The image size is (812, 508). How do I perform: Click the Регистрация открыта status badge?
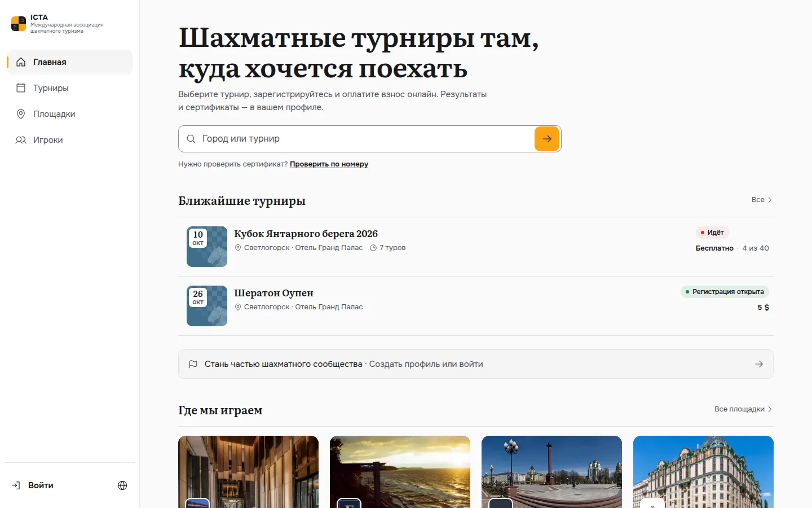tap(725, 292)
